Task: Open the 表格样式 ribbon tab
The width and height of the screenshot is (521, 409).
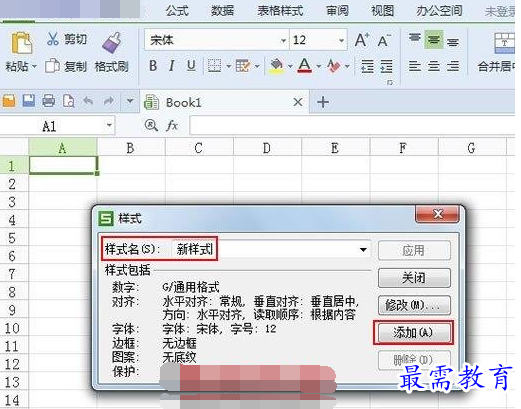Action: pos(280,11)
